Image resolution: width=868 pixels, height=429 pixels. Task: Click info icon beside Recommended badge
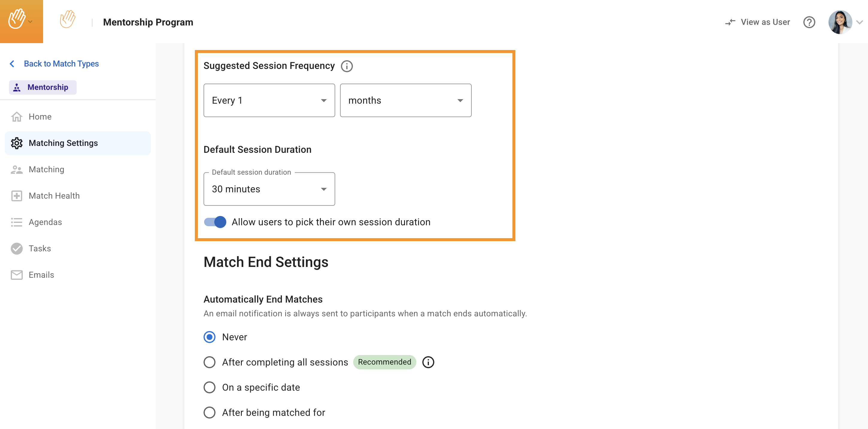pyautogui.click(x=428, y=362)
